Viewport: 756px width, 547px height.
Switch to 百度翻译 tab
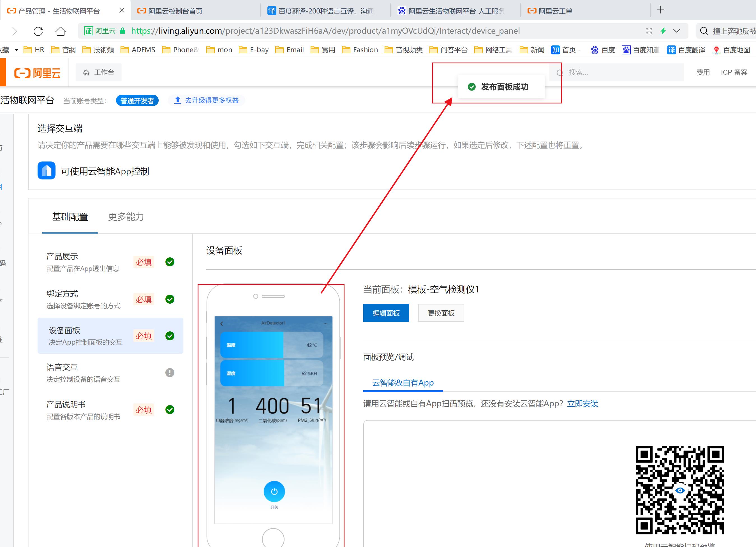click(325, 11)
